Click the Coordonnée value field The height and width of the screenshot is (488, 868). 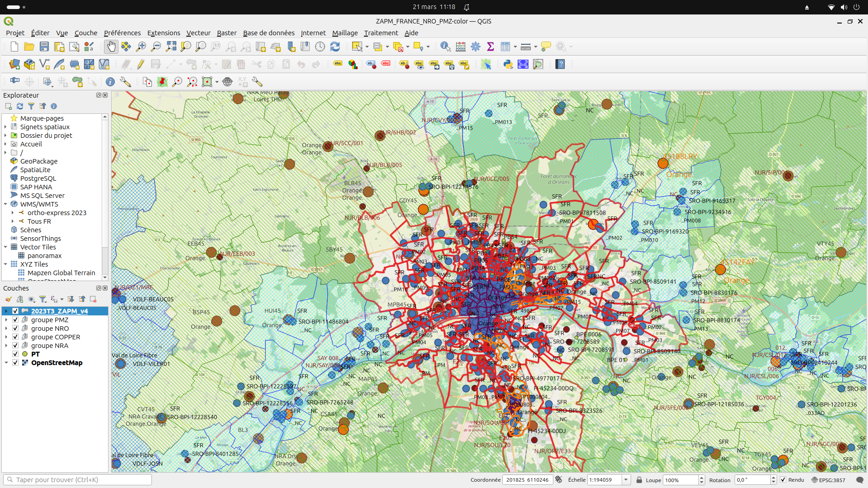click(x=527, y=480)
